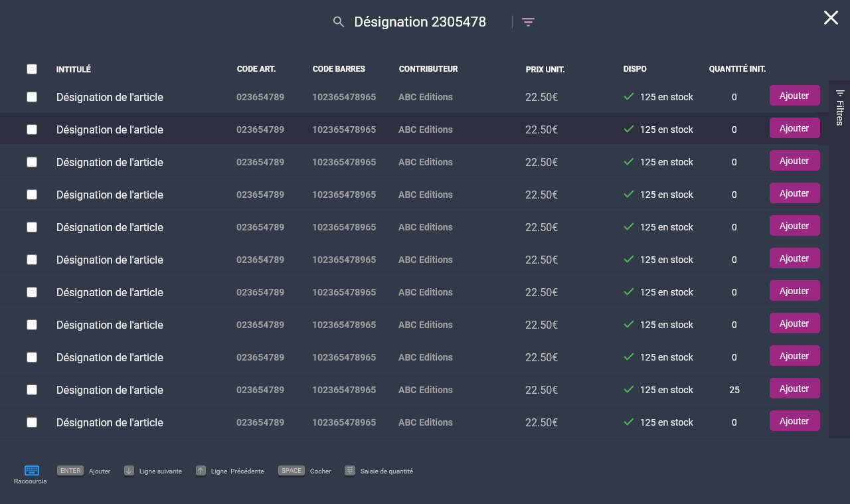Expand the vertical Filtres side panel
850x504 pixels.
(x=839, y=108)
